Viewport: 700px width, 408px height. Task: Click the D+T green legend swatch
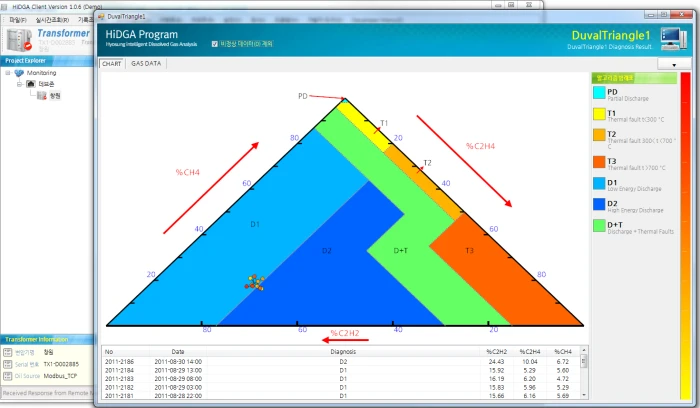599,225
